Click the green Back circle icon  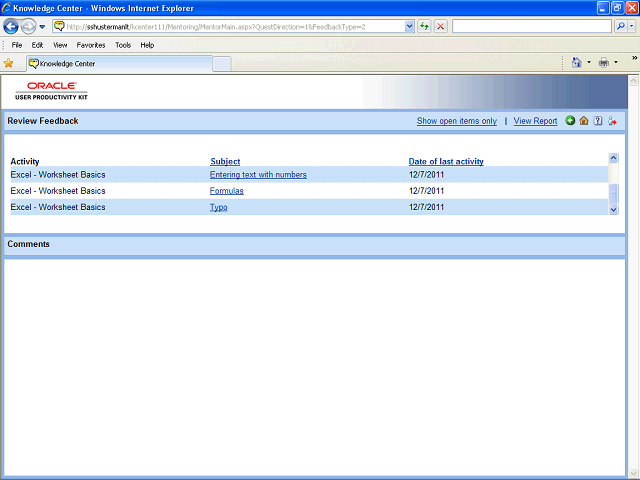[x=570, y=120]
